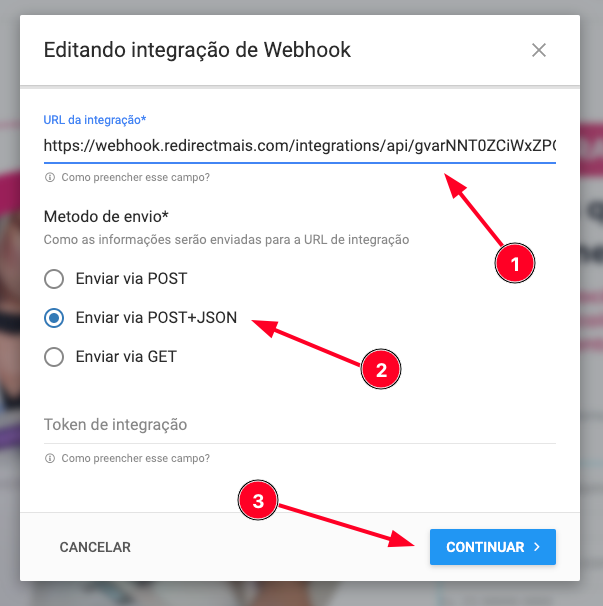
Task: Click the 'Enviar via GET' label text
Action: (126, 356)
